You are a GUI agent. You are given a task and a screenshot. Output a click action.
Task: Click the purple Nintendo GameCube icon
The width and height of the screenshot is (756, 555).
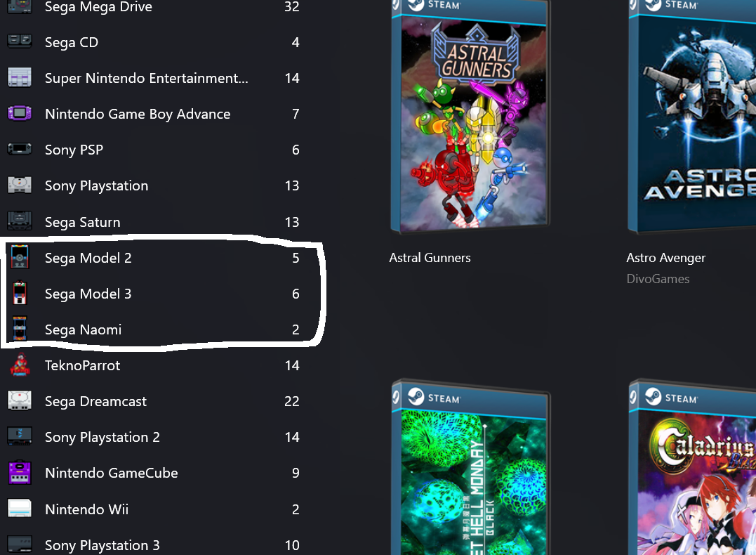[20, 473]
